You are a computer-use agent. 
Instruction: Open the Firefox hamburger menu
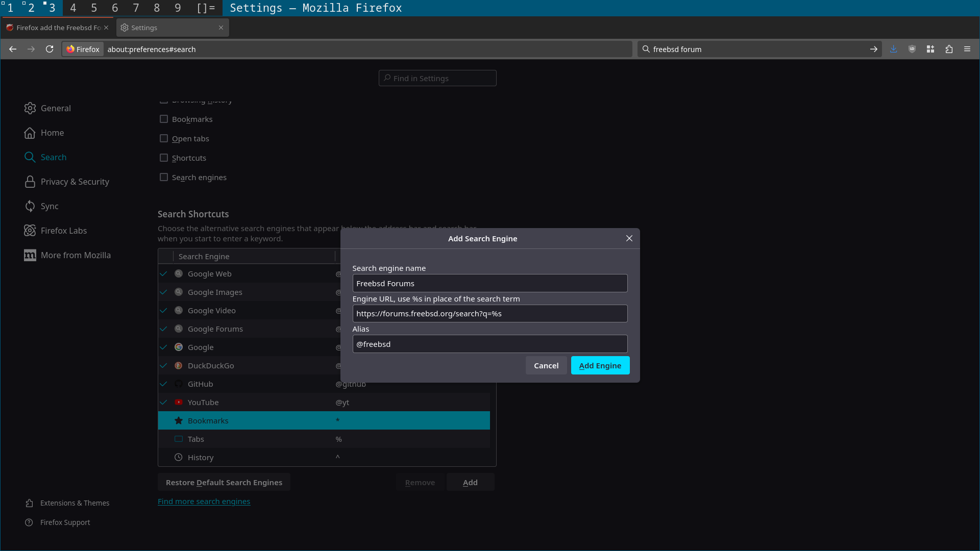coord(967,49)
